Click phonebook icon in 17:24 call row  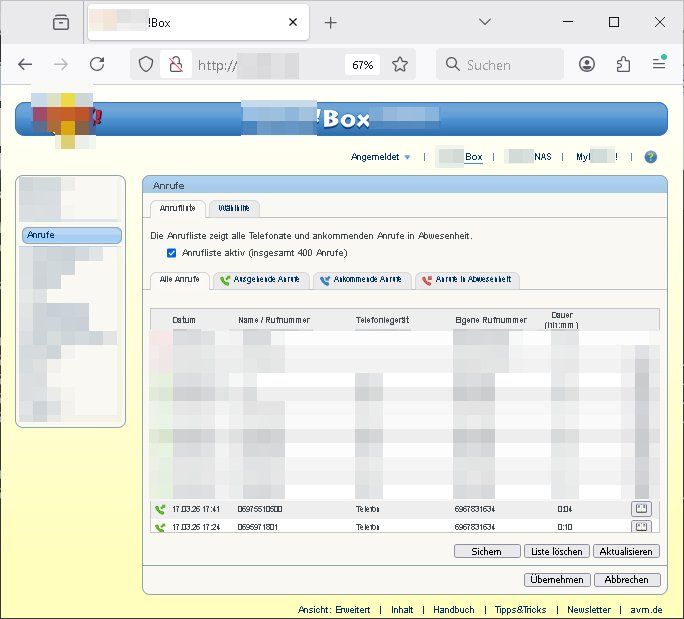(641, 526)
